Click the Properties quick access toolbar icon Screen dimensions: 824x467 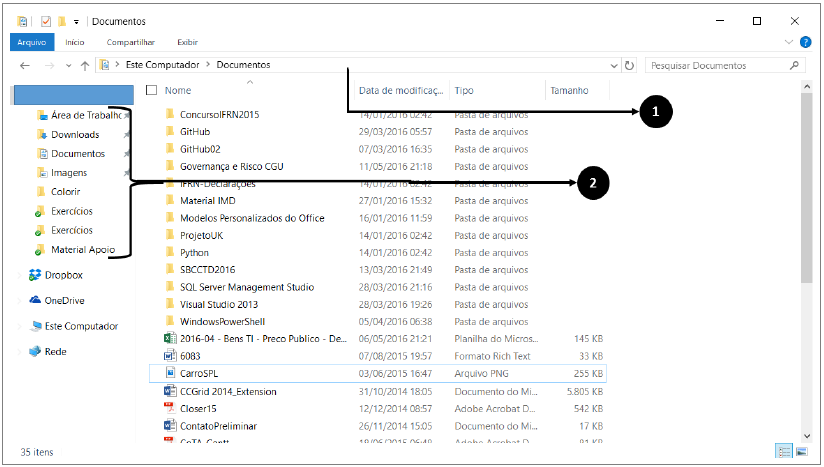point(45,21)
